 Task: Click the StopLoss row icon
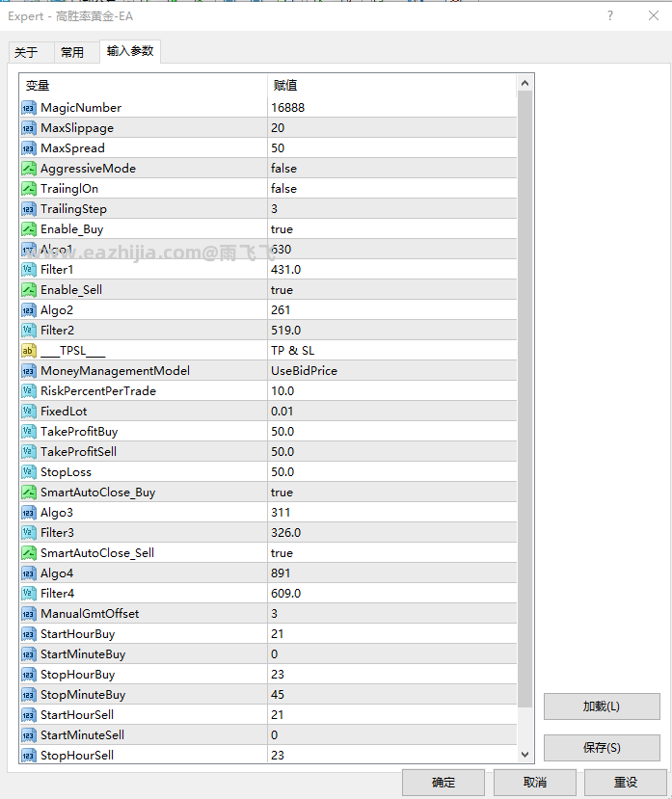(x=29, y=472)
